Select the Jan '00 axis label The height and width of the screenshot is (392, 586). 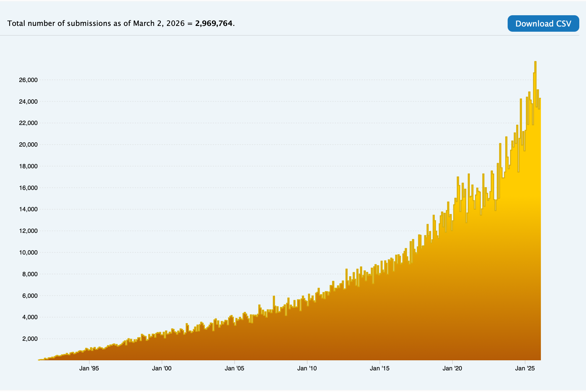162,368
